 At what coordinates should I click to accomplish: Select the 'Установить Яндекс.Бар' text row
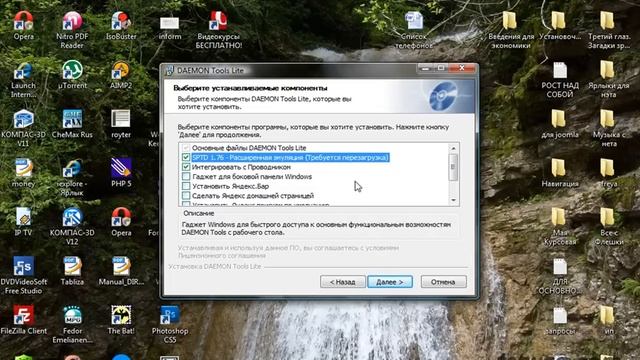[x=230, y=186]
